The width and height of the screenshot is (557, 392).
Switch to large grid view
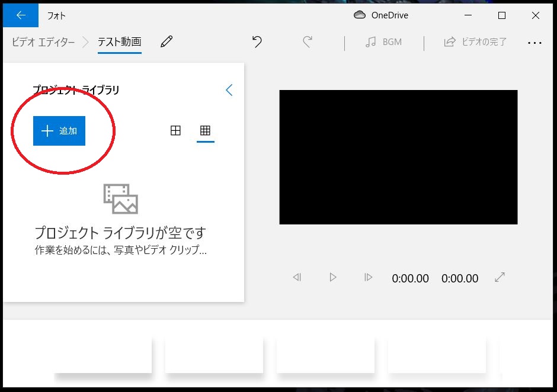(x=175, y=131)
